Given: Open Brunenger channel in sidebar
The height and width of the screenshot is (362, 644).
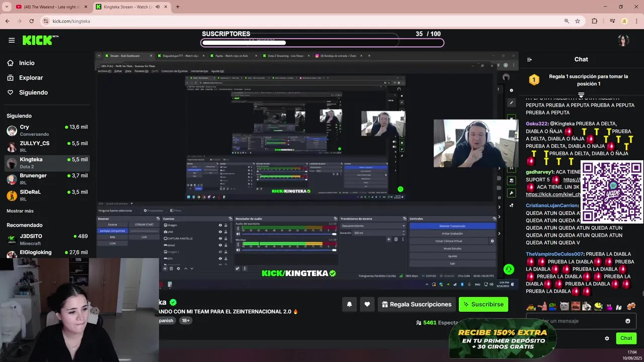Looking at the screenshot, I should point(47,178).
